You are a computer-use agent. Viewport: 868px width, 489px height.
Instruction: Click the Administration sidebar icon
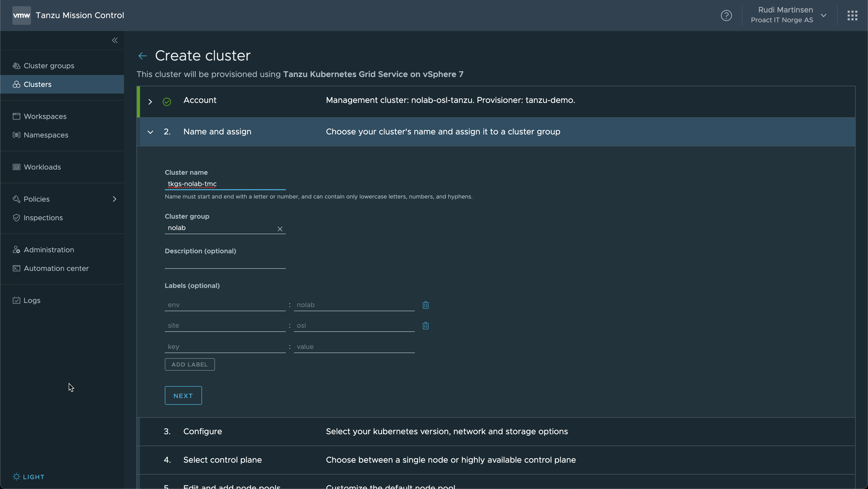[16, 249]
